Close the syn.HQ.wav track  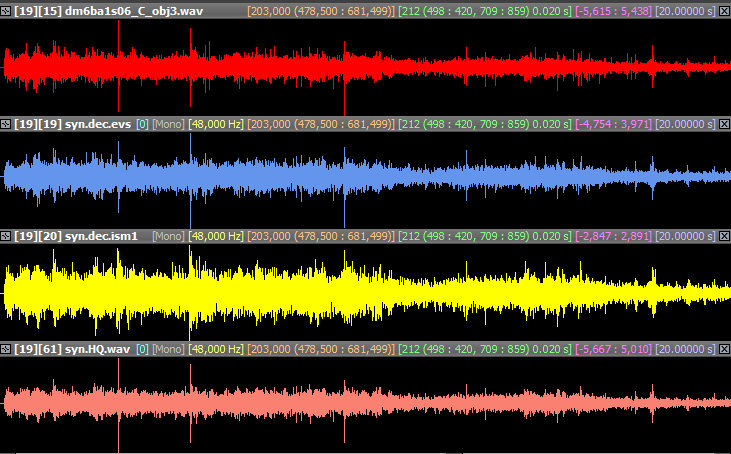click(724, 349)
